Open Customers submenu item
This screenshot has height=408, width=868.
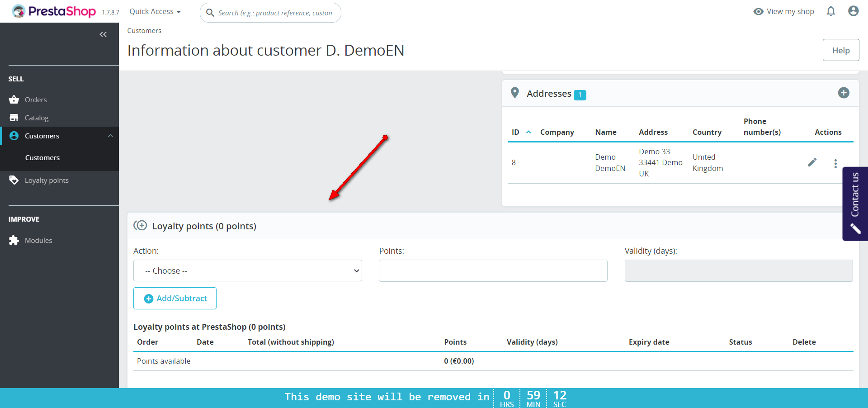coord(42,157)
